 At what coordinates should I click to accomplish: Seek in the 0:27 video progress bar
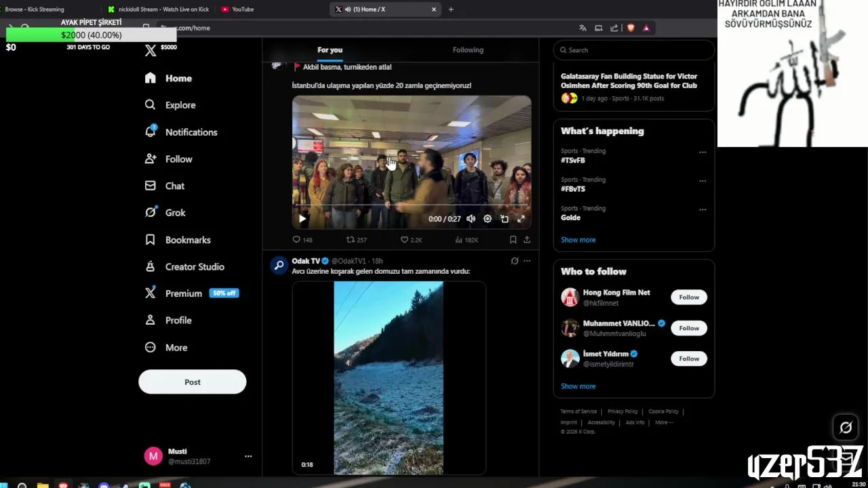tap(412, 206)
